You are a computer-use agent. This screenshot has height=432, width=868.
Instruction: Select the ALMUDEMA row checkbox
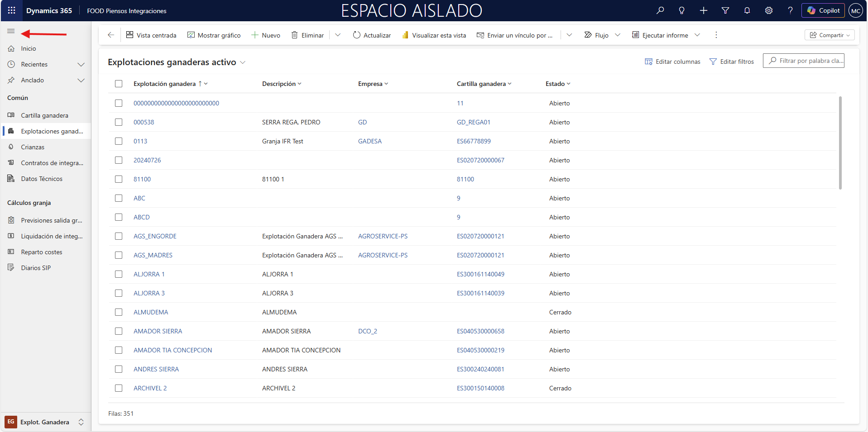pos(119,312)
